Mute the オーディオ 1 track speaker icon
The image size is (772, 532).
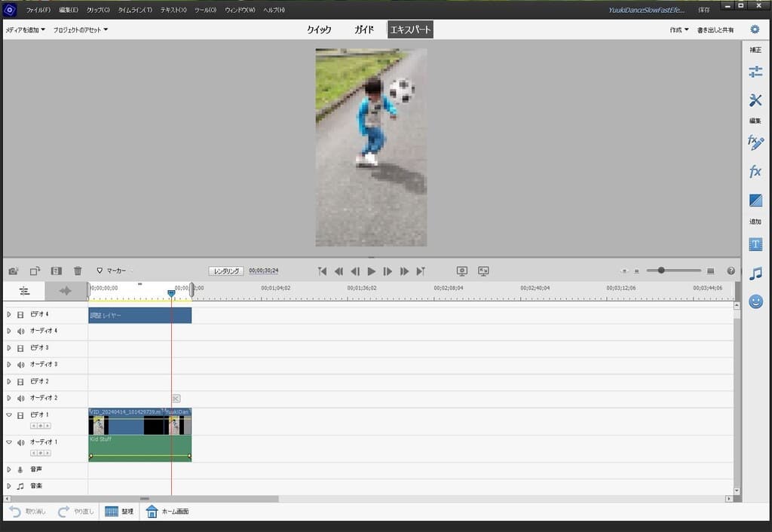pos(20,442)
